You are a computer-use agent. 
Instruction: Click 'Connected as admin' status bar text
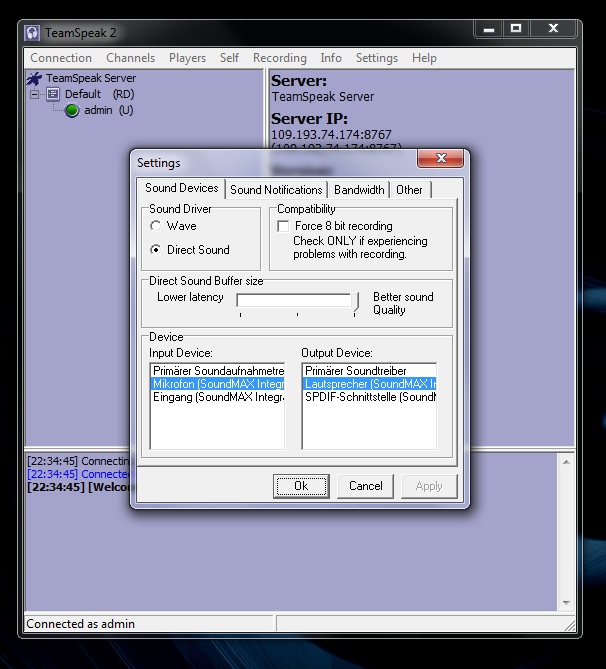(81, 624)
